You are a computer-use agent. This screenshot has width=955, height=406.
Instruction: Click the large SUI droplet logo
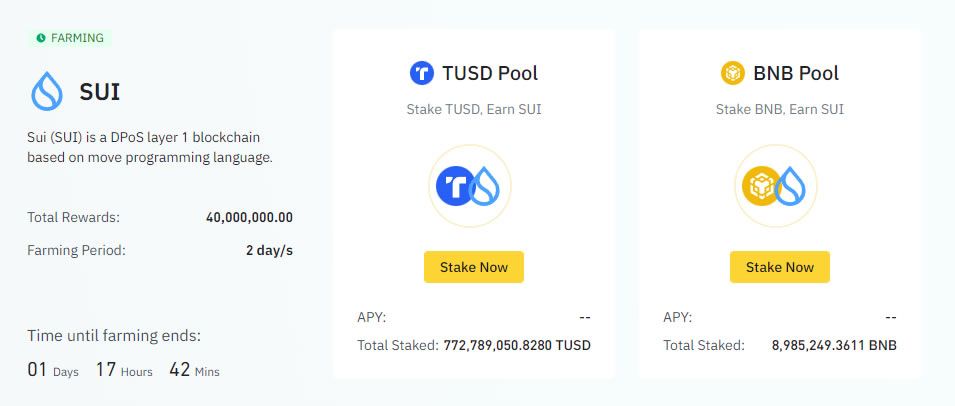47,92
